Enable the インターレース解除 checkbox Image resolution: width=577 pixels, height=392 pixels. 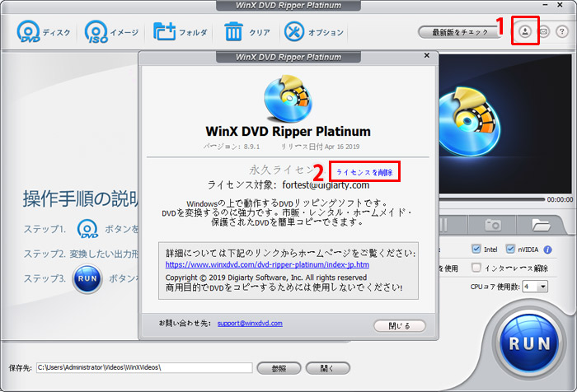[x=476, y=268]
